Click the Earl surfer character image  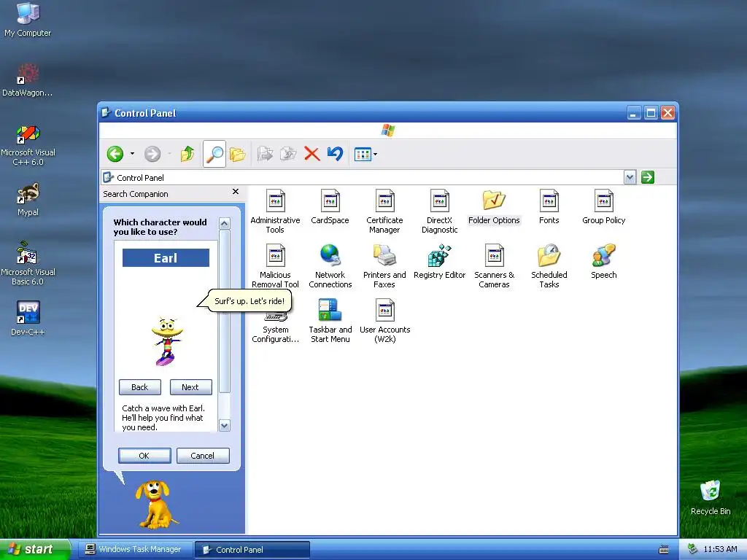(167, 341)
